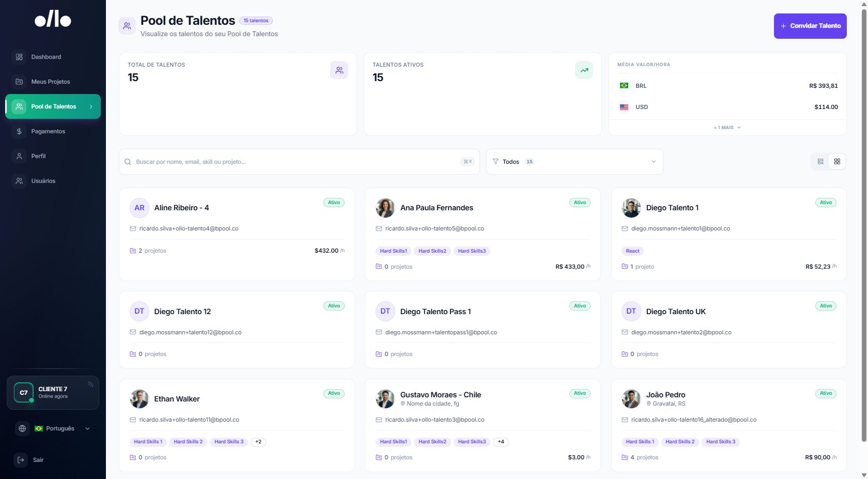
Task: Click the globe language icon
Action: [22, 428]
